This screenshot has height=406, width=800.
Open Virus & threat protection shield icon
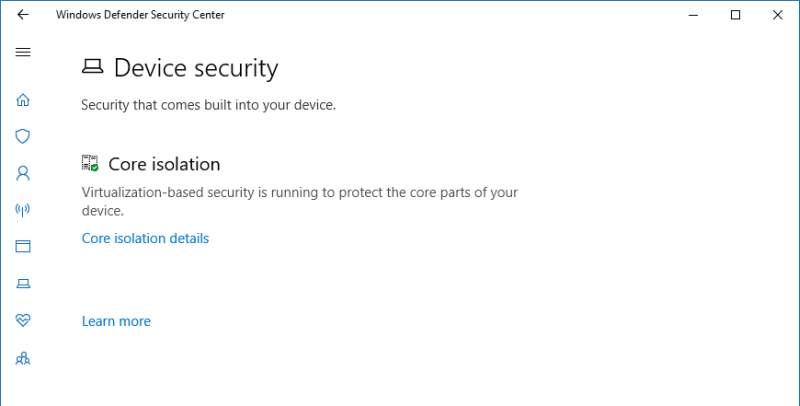pos(23,136)
